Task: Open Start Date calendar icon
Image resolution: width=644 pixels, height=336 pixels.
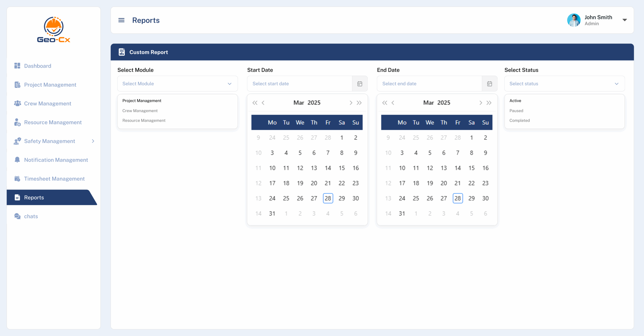Action: 359,84
